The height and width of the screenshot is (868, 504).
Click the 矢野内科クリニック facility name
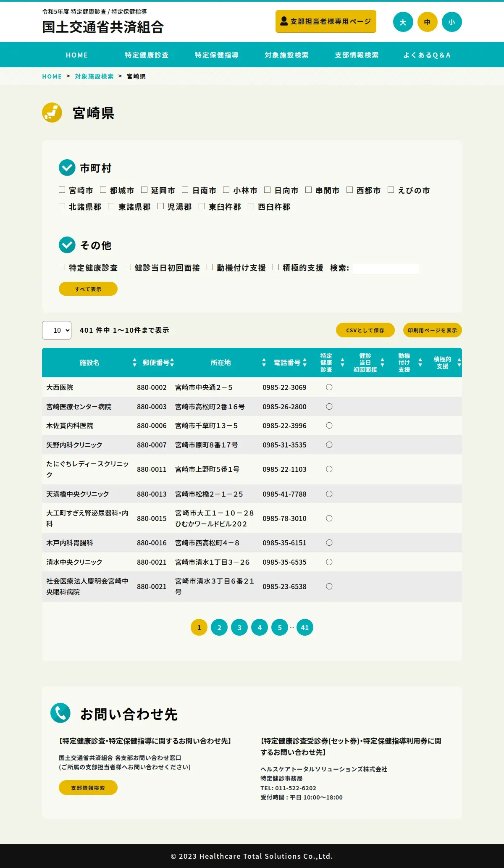click(x=74, y=445)
